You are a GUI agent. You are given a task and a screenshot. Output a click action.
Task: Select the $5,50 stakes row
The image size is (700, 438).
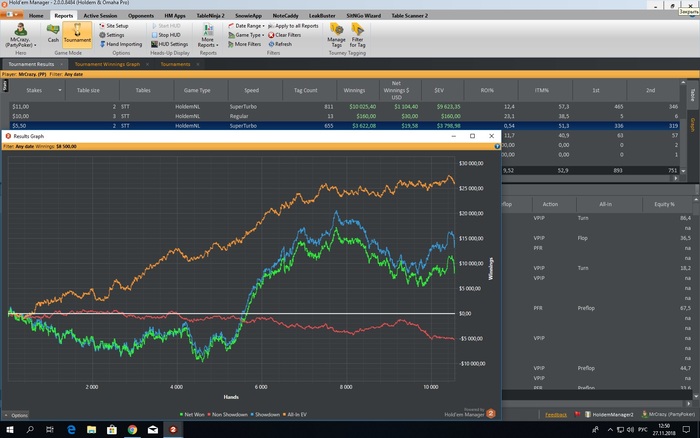click(344, 126)
